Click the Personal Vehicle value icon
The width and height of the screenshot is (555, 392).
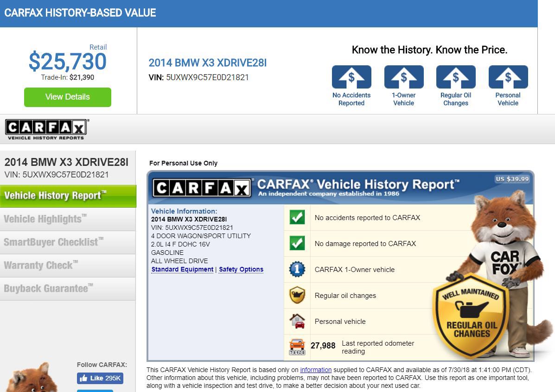pyautogui.click(x=508, y=77)
